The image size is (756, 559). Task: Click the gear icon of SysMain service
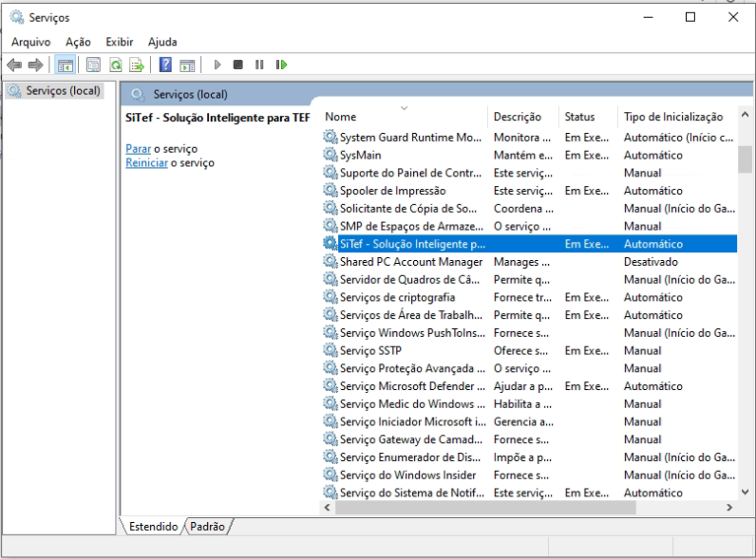[331, 155]
